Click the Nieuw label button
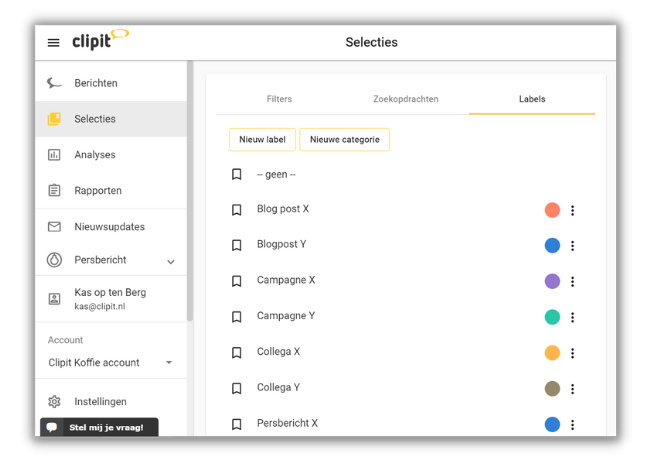The image size is (654, 463). pos(262,140)
